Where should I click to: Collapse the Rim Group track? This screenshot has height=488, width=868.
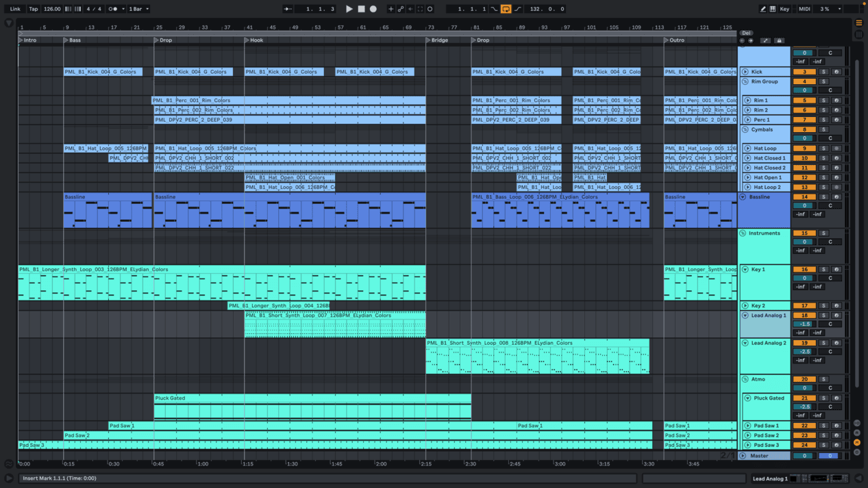[745, 81]
